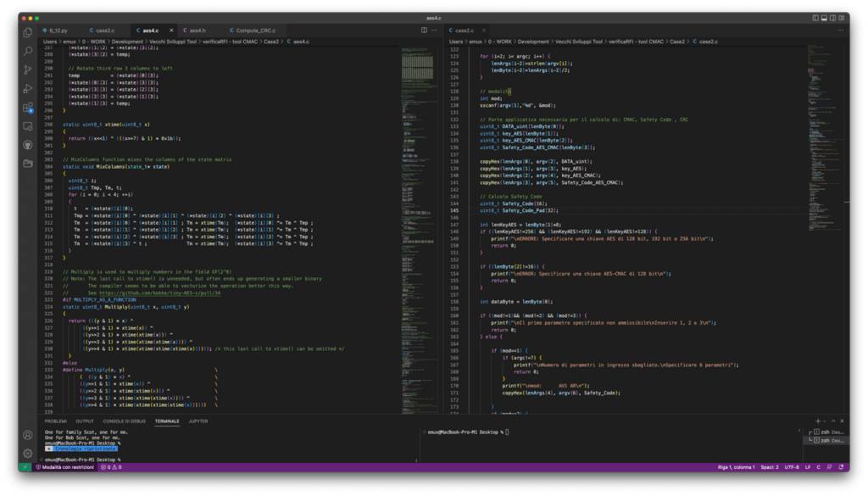The image size is (868, 496).
Task: Click 'verificaRFI - tool CMAC' breadcrumb in right editor
Action: coord(636,42)
